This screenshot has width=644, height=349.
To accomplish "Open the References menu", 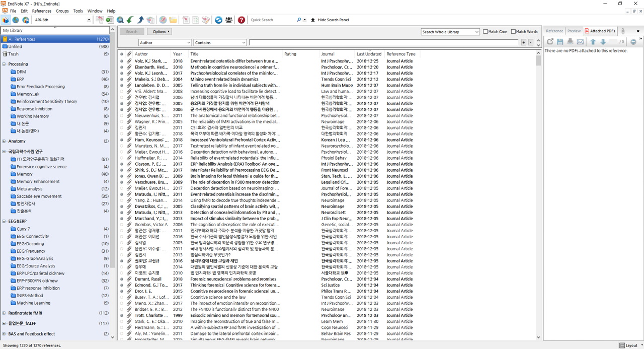I will pyautogui.click(x=42, y=11).
